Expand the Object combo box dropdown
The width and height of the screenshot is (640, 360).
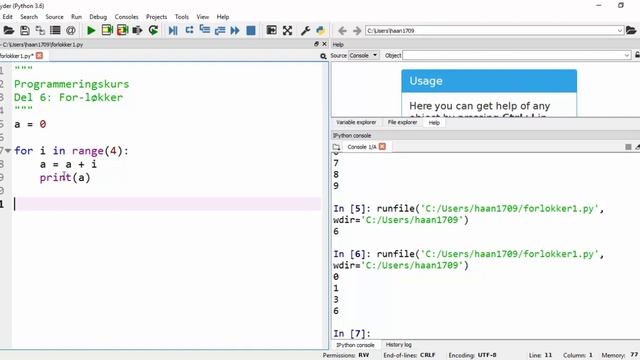[x=627, y=55]
